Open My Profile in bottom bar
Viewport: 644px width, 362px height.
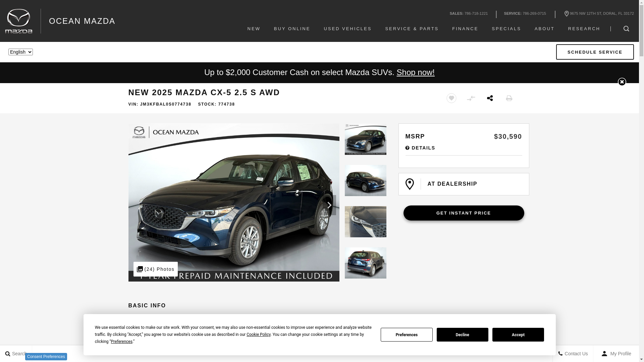(616, 354)
